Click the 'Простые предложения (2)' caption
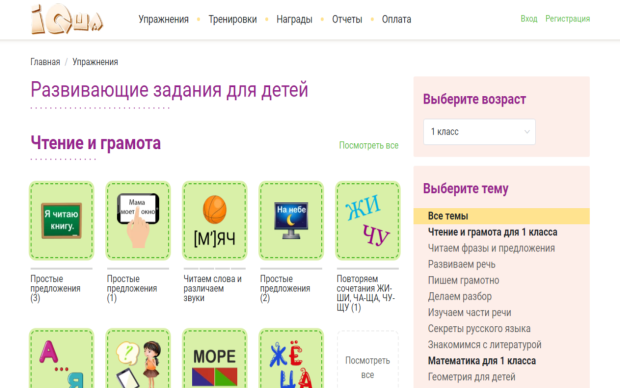The image size is (620, 388). 285,288
